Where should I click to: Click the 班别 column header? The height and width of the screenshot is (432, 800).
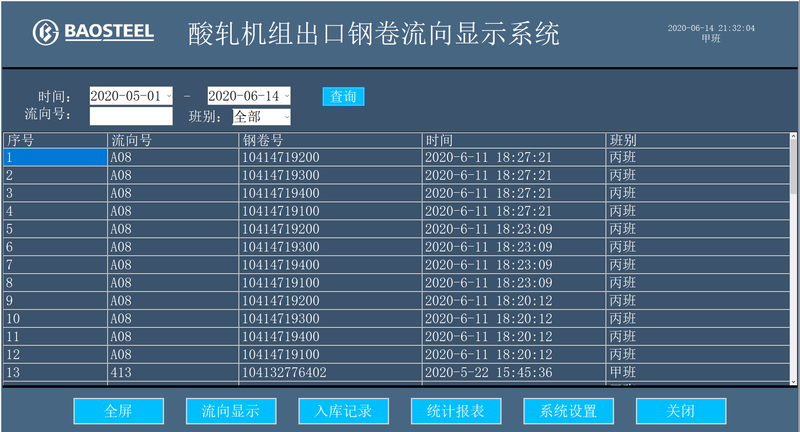tap(698, 140)
